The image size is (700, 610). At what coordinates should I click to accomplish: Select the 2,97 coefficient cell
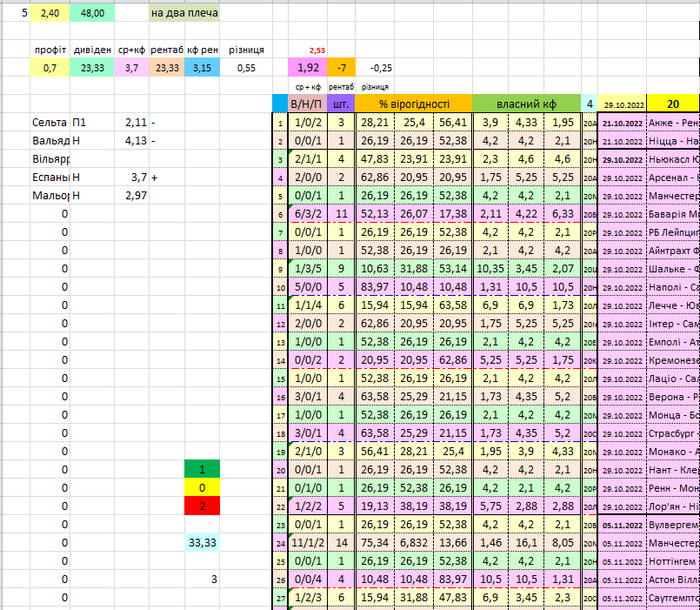pos(132,196)
